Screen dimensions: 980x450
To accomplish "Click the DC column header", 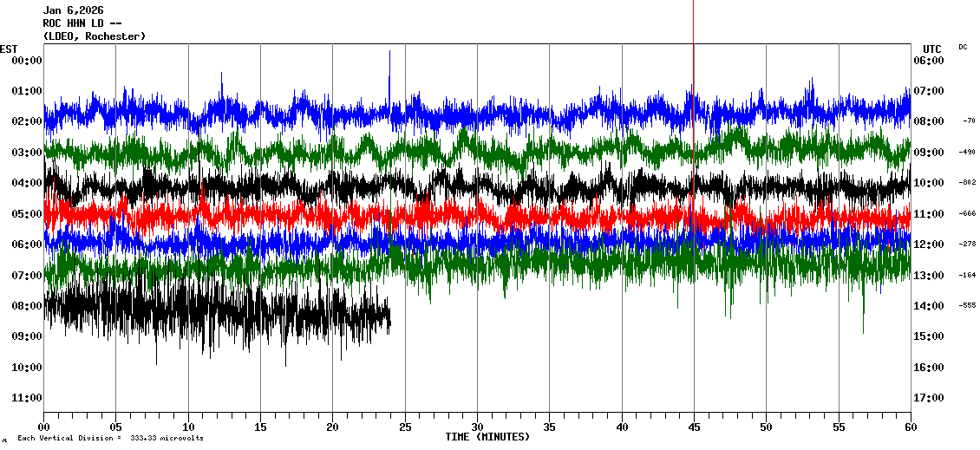I will point(963,47).
